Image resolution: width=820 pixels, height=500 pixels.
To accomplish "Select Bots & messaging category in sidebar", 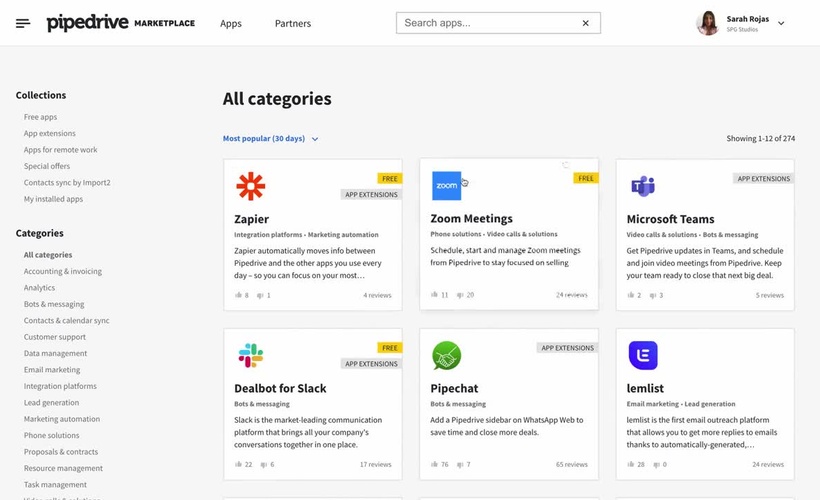I will (54, 304).
